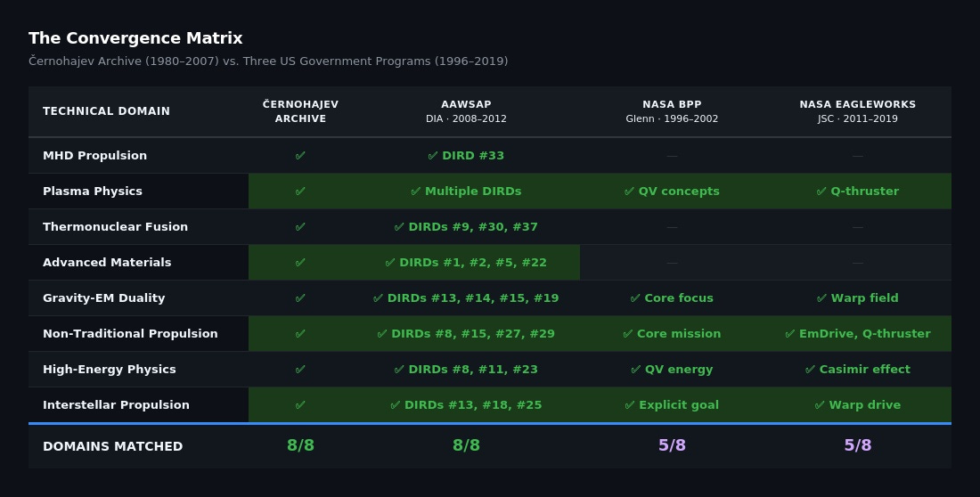Screen dimensions: 980x497
Task: Click the 'EmDrive, Q-thruster' cell
Action: tap(857, 334)
